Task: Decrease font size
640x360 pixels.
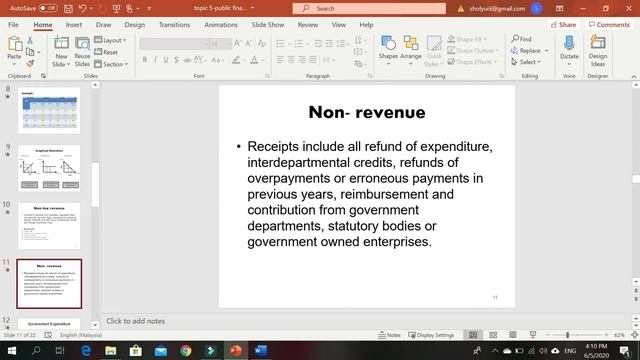Action: point(248,43)
